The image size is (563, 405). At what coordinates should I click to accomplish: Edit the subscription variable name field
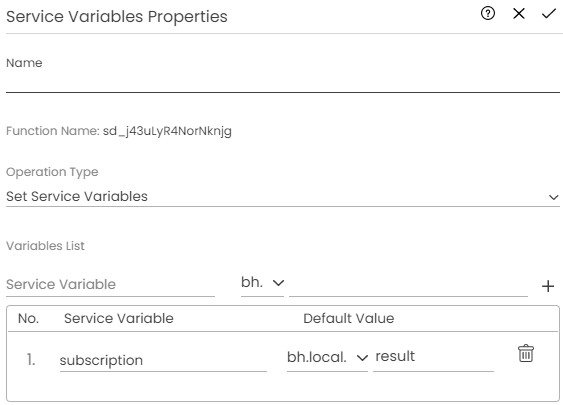163,360
